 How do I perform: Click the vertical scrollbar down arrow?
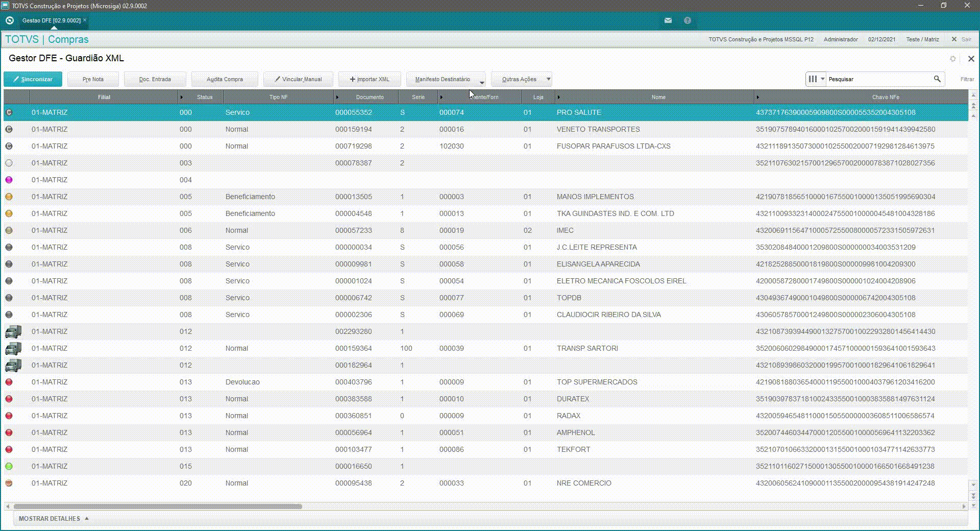[x=973, y=485]
